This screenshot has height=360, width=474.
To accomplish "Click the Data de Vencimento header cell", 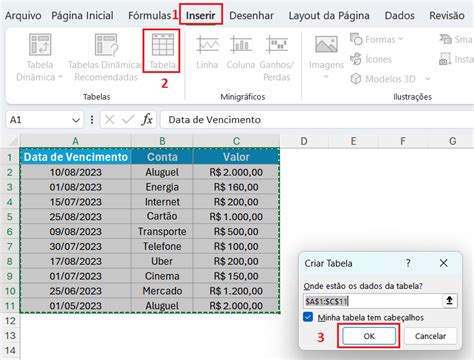I will click(x=76, y=157).
